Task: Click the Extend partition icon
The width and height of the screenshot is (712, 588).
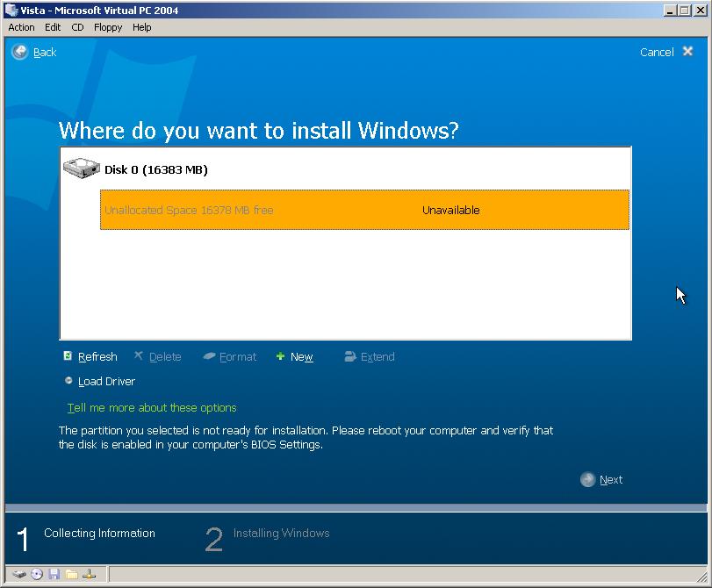Action: [x=350, y=356]
